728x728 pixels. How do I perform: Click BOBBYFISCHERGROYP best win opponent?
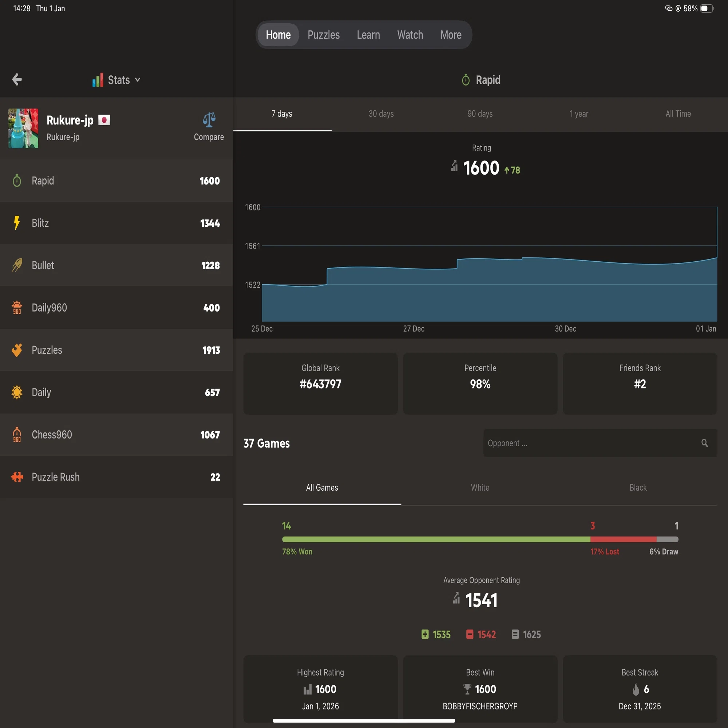480,706
